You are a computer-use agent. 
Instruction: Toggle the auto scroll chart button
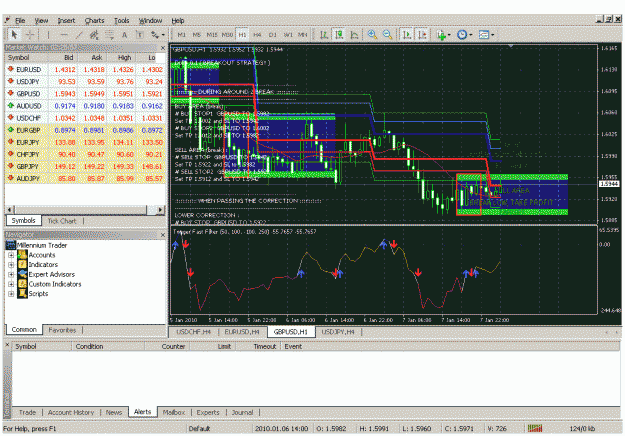click(407, 35)
